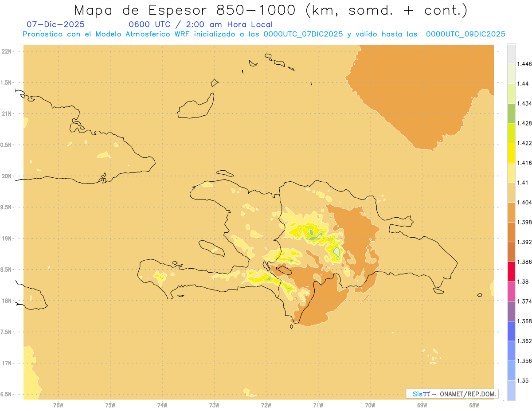The width and height of the screenshot is (532, 411).
Task: Click the yellow-green swatch between 1.422 and 1.428
Action: pos(511,133)
